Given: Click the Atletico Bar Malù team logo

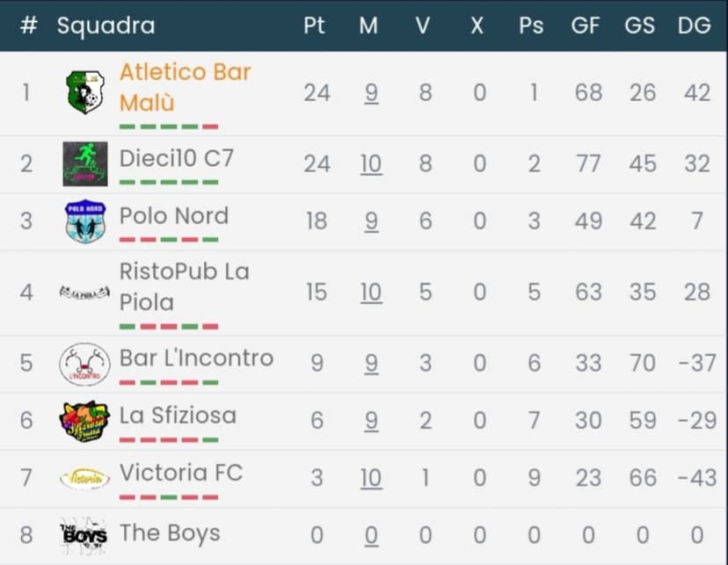Looking at the screenshot, I should pyautogui.click(x=85, y=92).
